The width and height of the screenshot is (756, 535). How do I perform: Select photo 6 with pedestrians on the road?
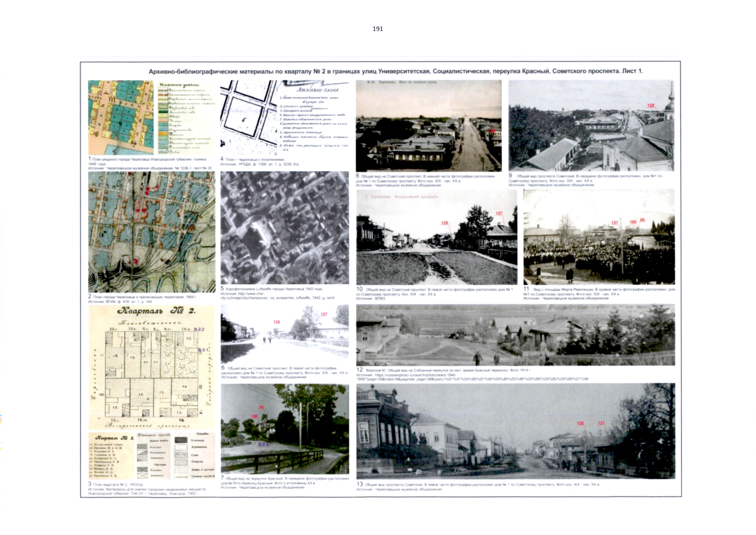click(285, 334)
